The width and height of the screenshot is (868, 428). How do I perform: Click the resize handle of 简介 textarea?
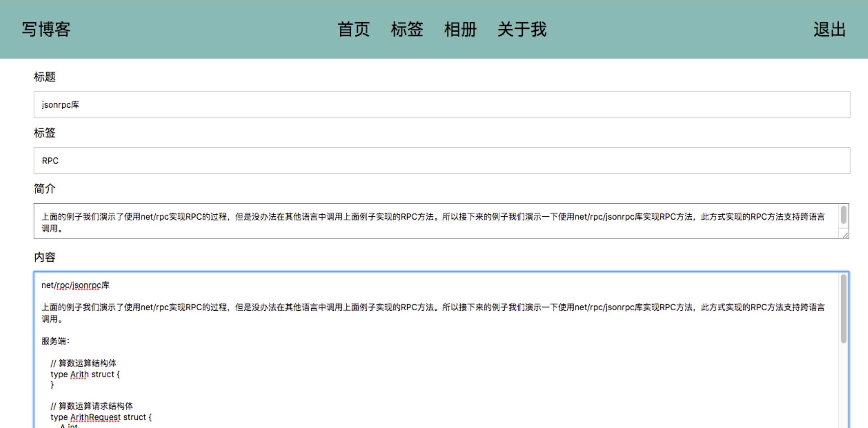point(845,235)
